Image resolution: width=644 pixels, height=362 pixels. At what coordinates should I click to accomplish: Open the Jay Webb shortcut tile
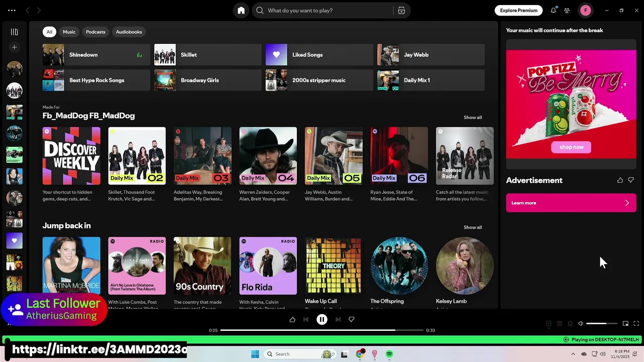click(x=431, y=55)
